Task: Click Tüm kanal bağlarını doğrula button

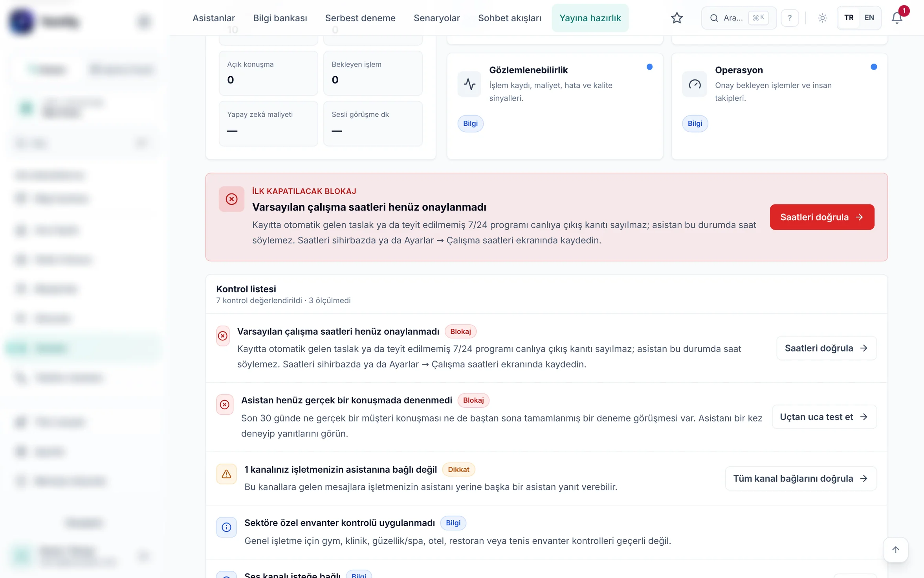Action: 801,479
